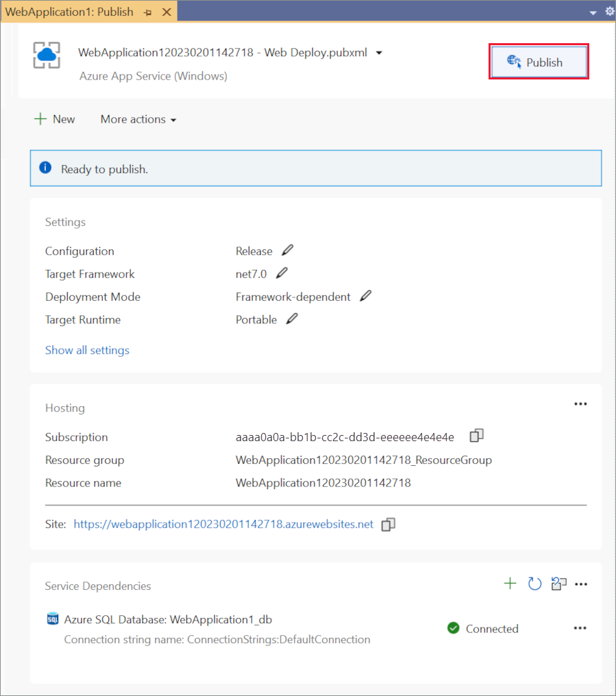Open the window options dropdown arrow

click(593, 12)
